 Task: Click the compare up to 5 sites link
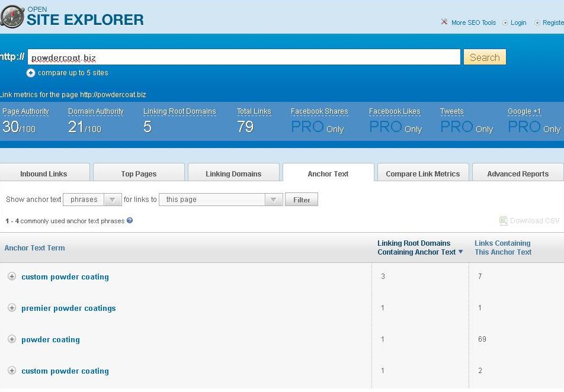point(73,73)
